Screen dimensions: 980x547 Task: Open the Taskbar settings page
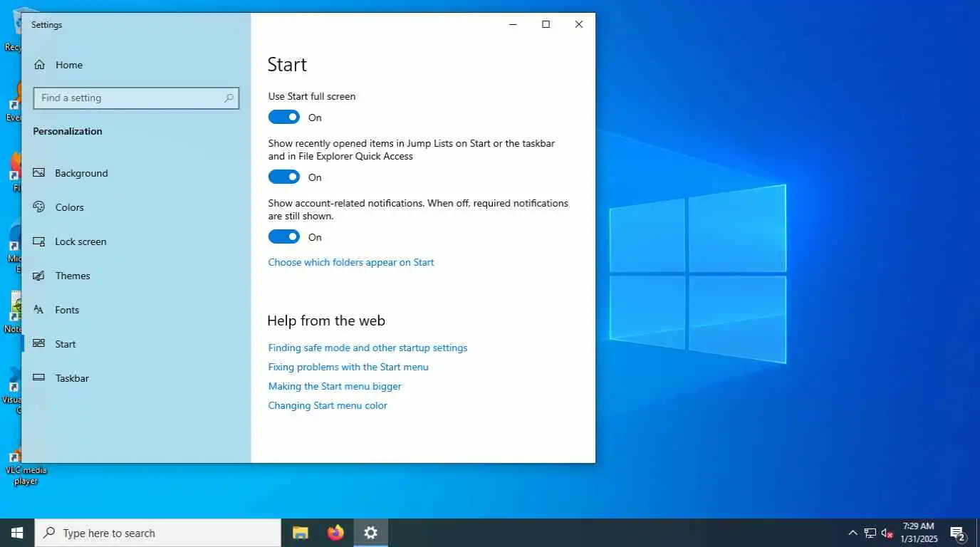136,378
